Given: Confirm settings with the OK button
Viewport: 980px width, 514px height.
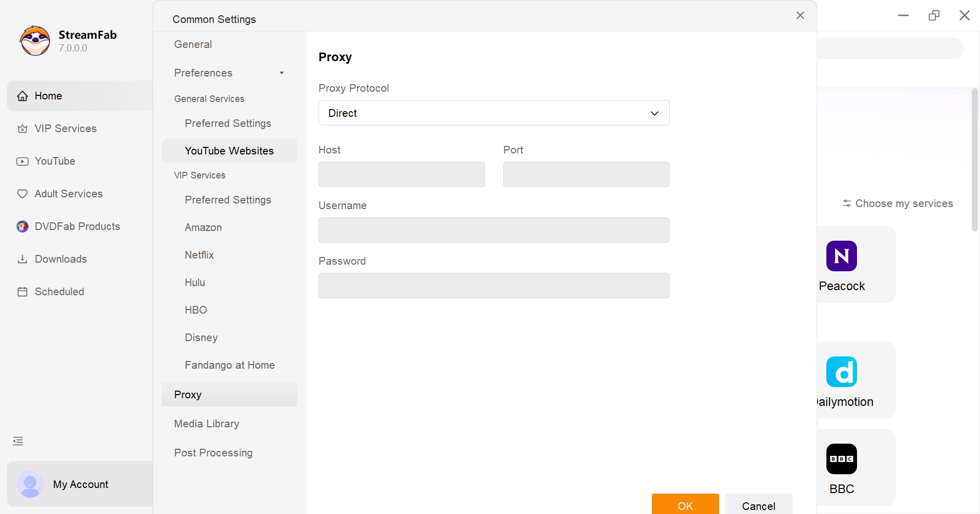Looking at the screenshot, I should [685, 505].
